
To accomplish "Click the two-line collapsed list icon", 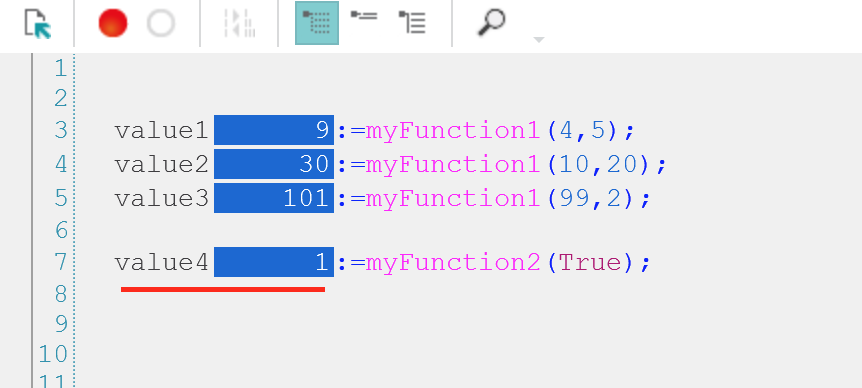I will [364, 16].
